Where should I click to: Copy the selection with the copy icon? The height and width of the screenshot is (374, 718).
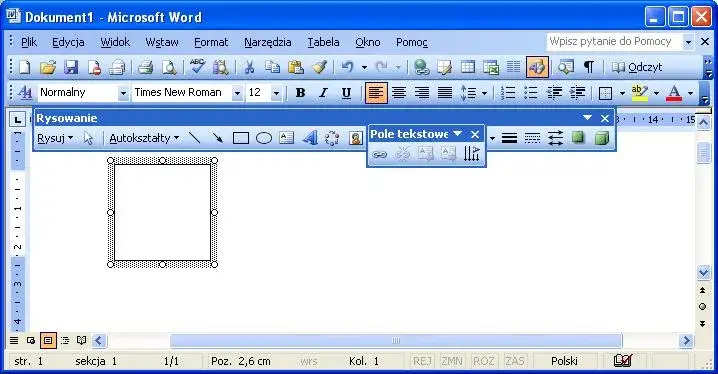272,67
